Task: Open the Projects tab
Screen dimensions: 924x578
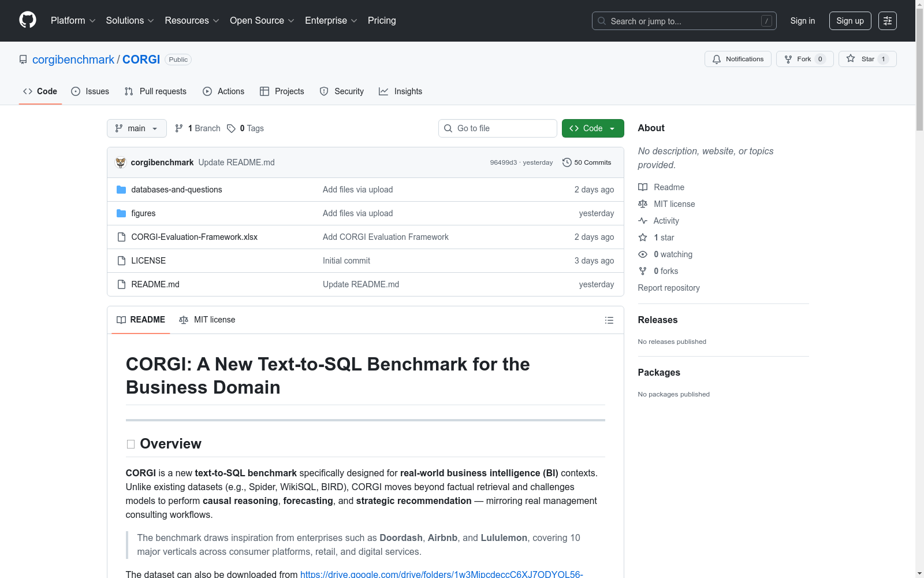Action: coord(282,91)
